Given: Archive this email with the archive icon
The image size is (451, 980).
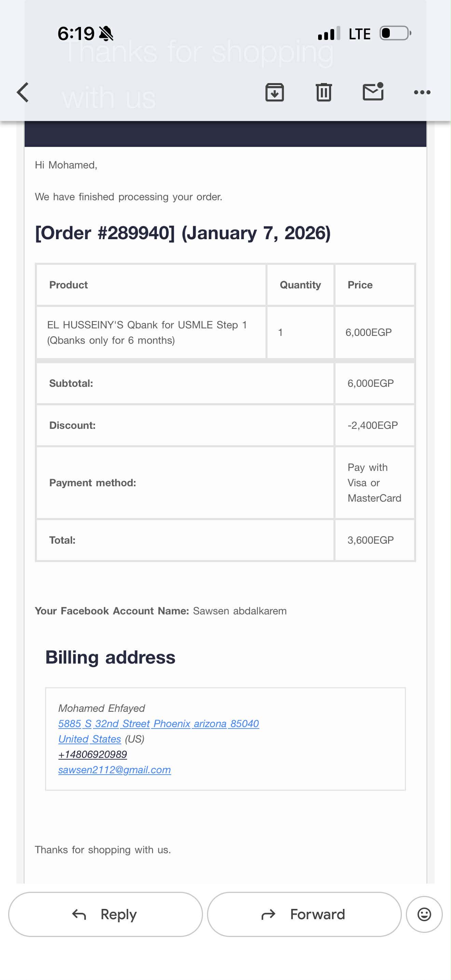Looking at the screenshot, I should tap(275, 93).
